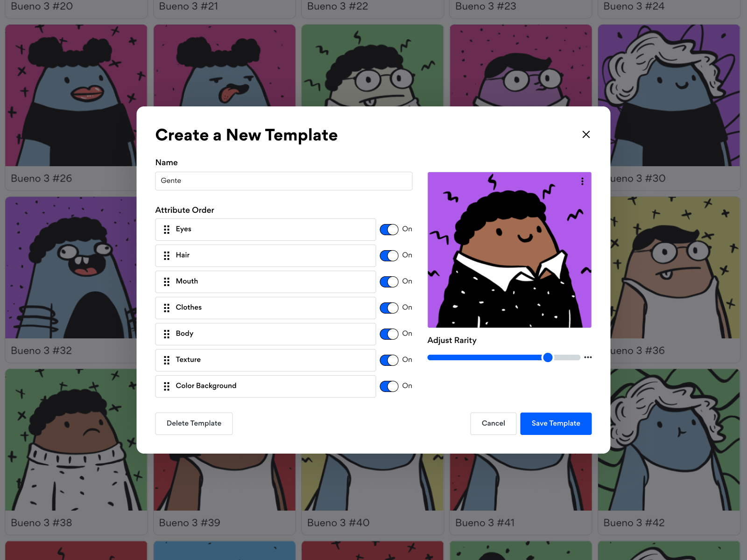Click the drag handle icon for Mouth
Screen dimensions: 747x560
[x=167, y=282]
